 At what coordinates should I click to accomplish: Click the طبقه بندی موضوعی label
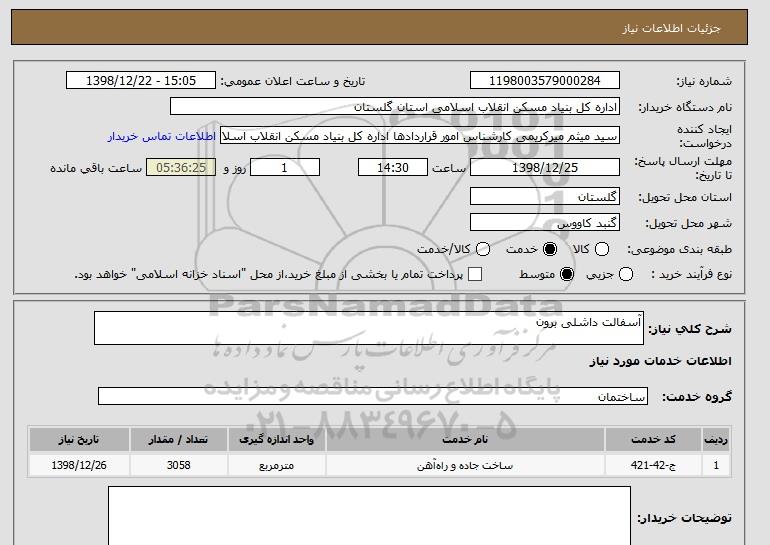tap(679, 249)
